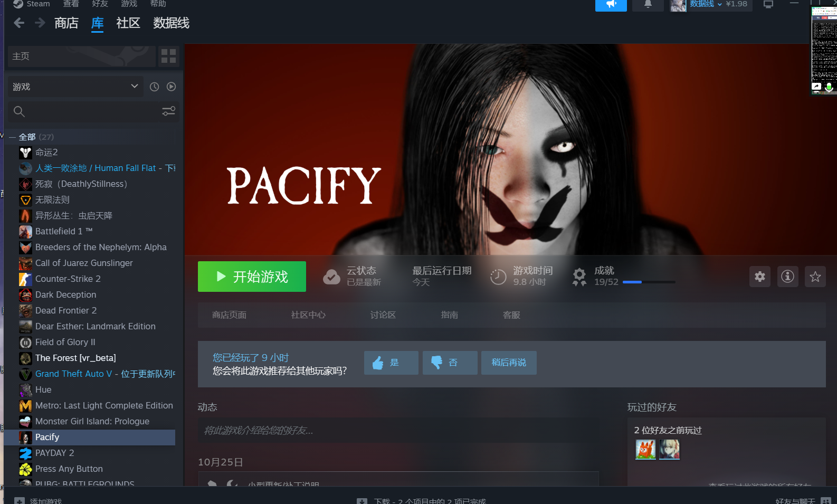
Task: Click the 否 thumbs-down button
Action: (x=450, y=363)
